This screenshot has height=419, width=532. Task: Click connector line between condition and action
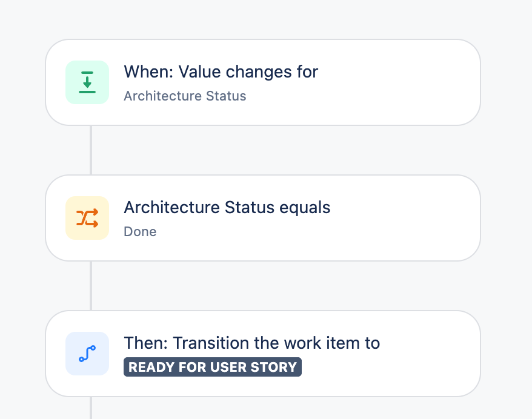coord(91,286)
